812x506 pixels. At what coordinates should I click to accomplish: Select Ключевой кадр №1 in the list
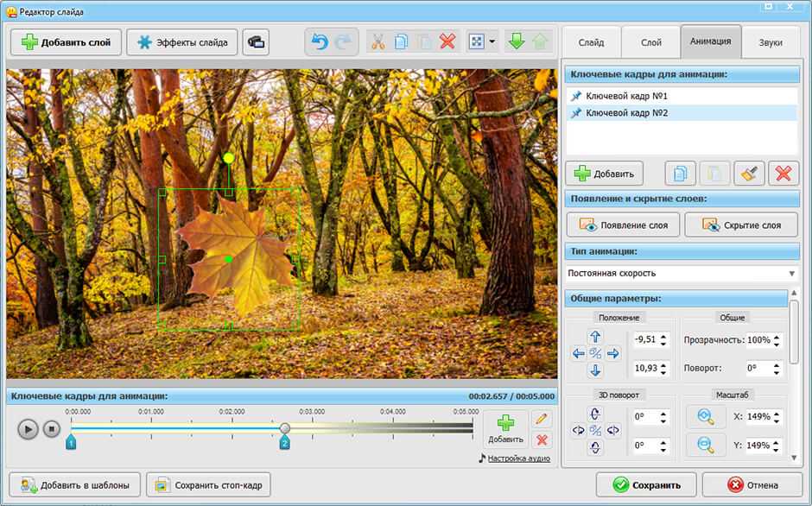click(626, 96)
